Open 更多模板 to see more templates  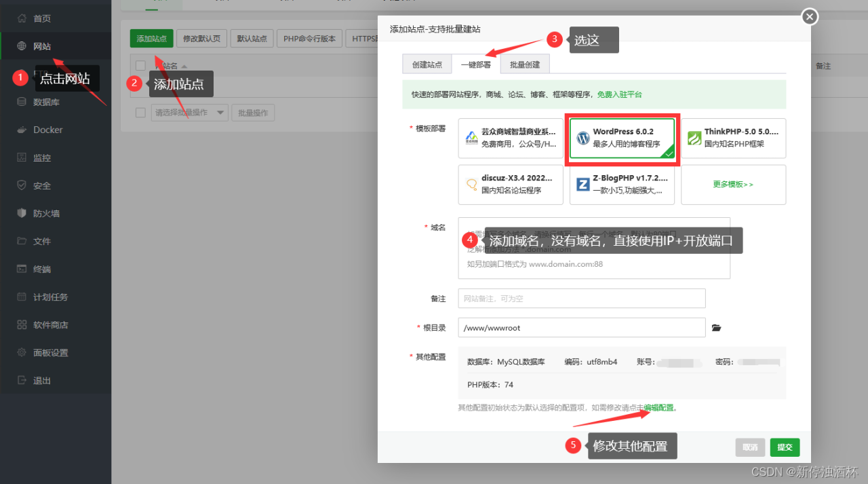(733, 185)
